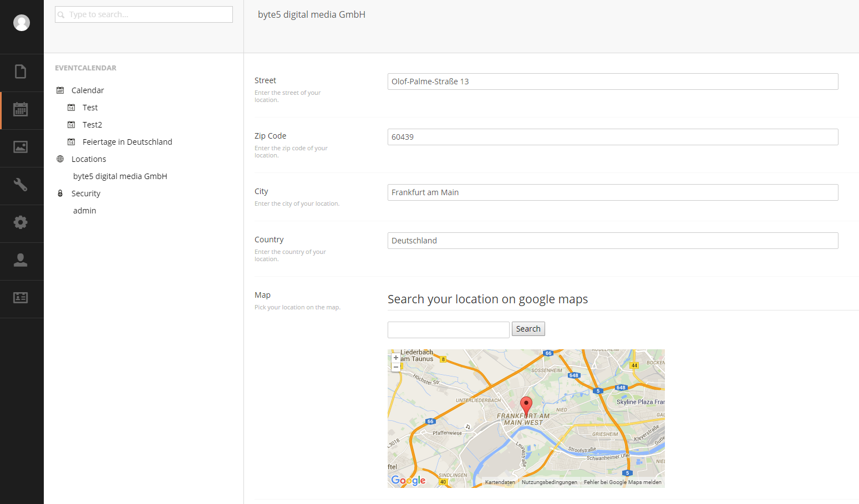Viewport: 859px width, 504px height.
Task: Zoom in on the map
Action: click(x=396, y=358)
